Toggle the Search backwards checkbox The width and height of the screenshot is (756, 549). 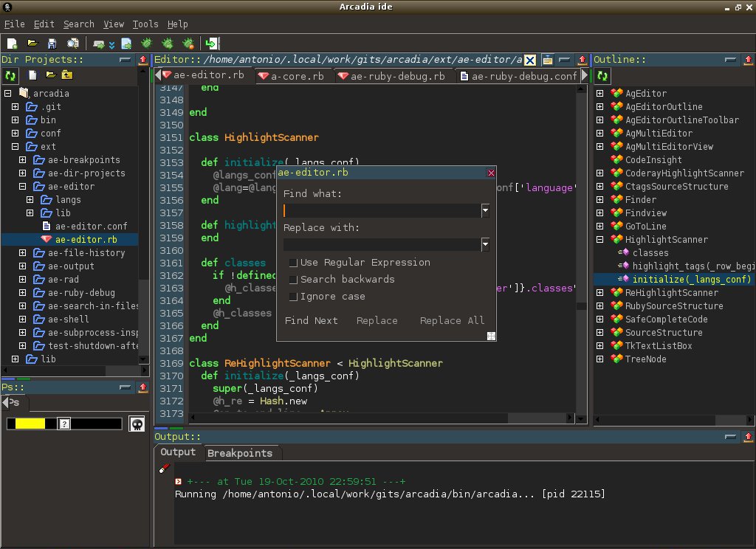pos(294,280)
